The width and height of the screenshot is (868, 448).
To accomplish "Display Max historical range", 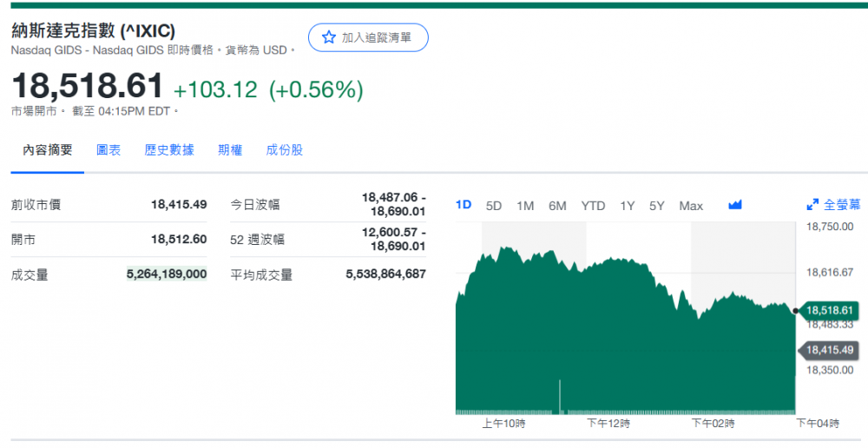I will pos(691,206).
